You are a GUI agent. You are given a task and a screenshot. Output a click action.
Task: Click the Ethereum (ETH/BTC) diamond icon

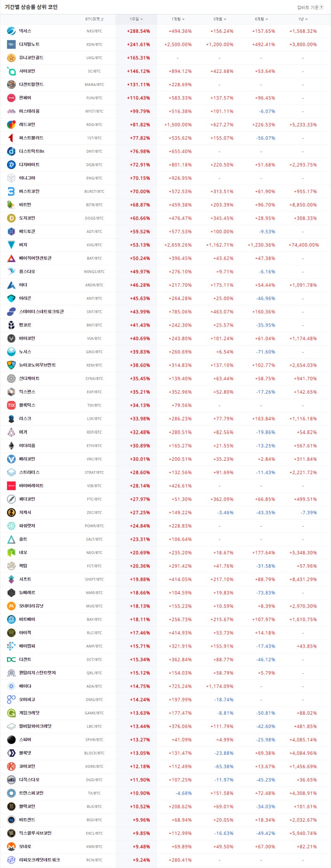point(11,445)
